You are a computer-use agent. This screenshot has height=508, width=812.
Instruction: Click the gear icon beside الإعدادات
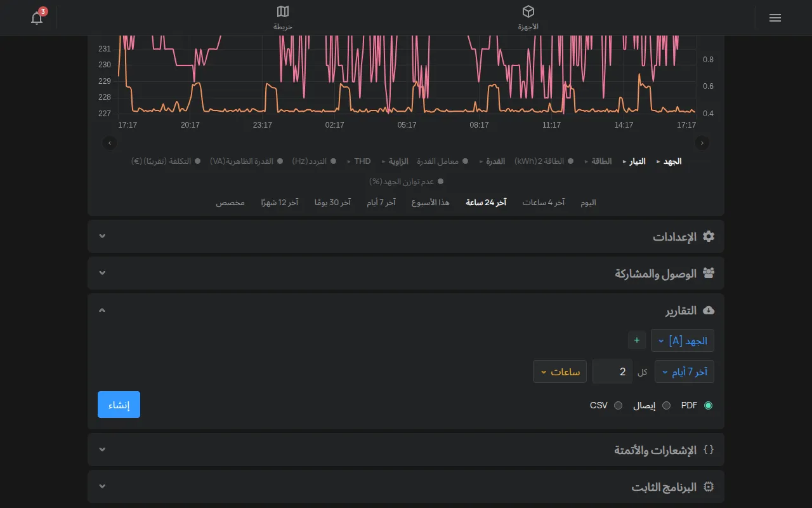point(709,236)
